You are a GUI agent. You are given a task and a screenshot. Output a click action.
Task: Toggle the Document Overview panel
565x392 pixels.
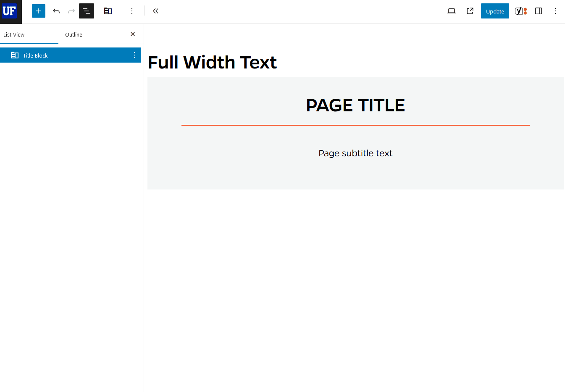pyautogui.click(x=86, y=11)
